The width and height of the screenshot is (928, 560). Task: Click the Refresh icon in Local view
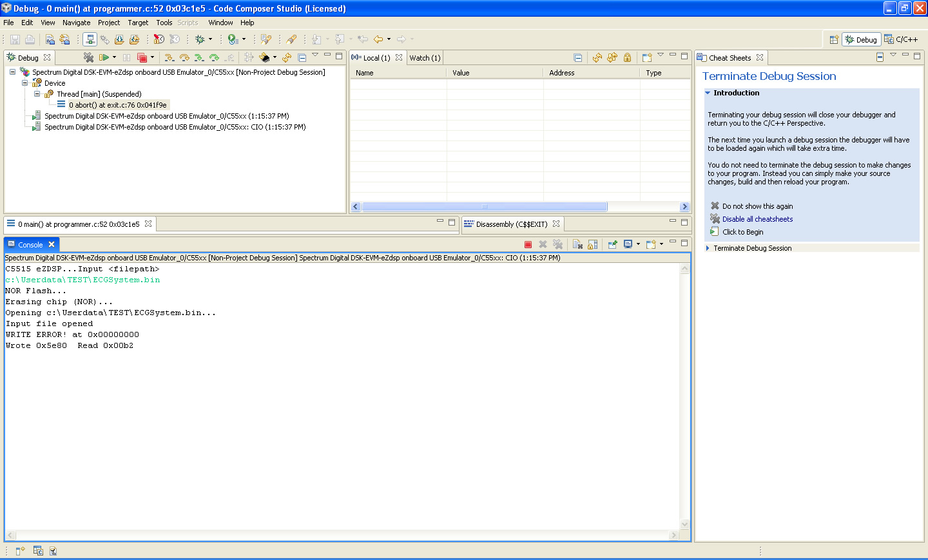[x=597, y=57]
